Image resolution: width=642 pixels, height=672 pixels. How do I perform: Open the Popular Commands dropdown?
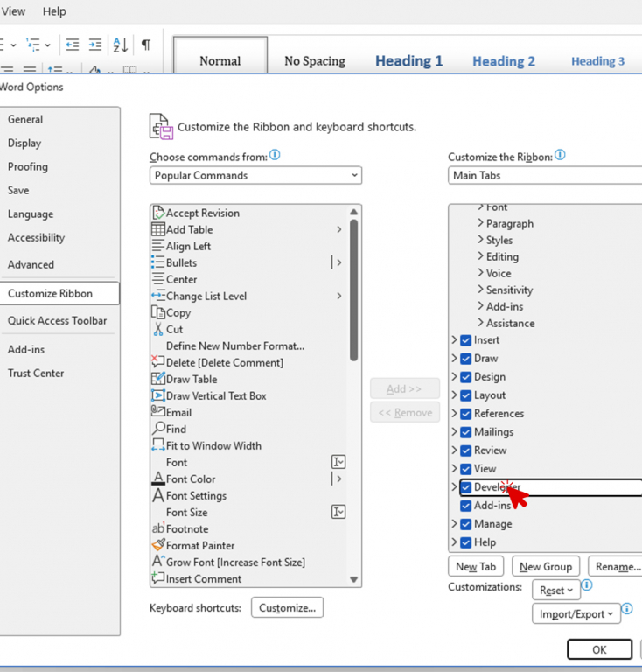(x=255, y=175)
